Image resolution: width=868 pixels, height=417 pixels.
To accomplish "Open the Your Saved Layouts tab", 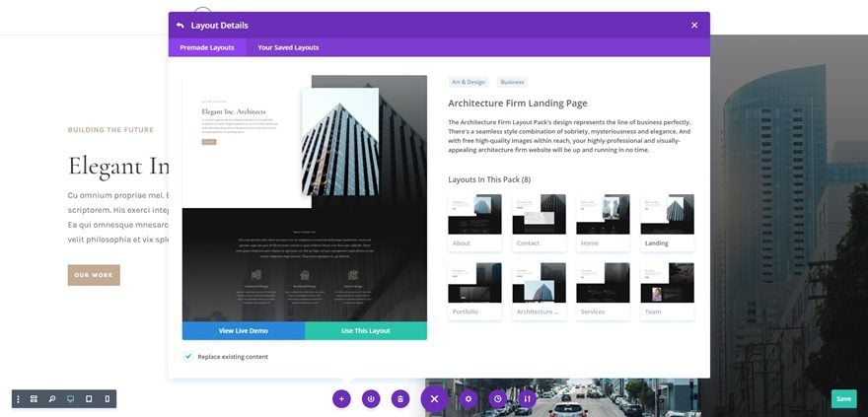I will click(288, 47).
